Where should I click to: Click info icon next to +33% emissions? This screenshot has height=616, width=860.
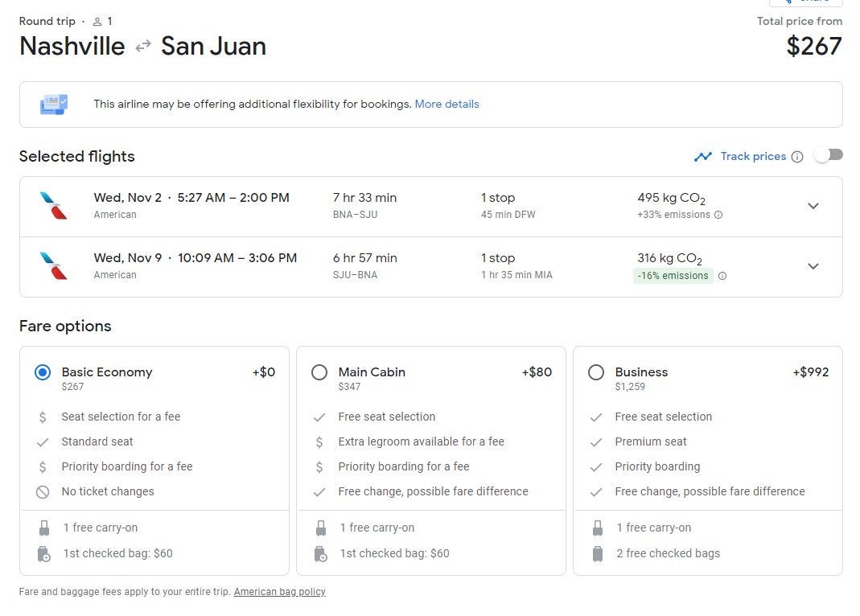[x=718, y=215]
